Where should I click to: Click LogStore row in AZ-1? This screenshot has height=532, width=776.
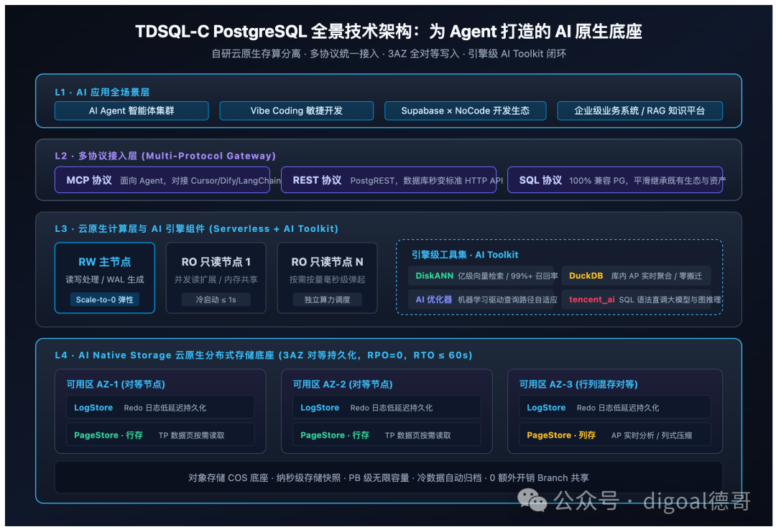click(160, 407)
